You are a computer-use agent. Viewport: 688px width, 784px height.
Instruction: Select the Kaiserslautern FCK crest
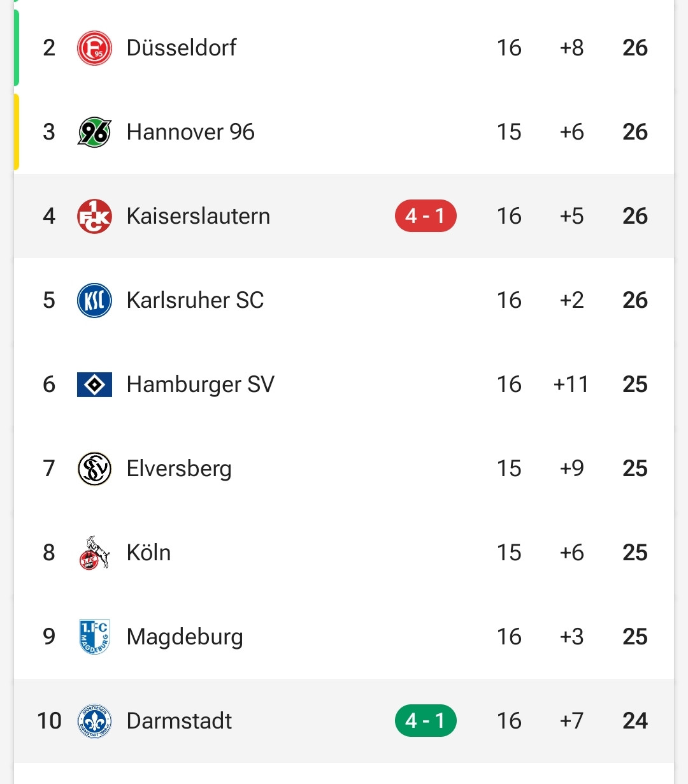coord(94,216)
